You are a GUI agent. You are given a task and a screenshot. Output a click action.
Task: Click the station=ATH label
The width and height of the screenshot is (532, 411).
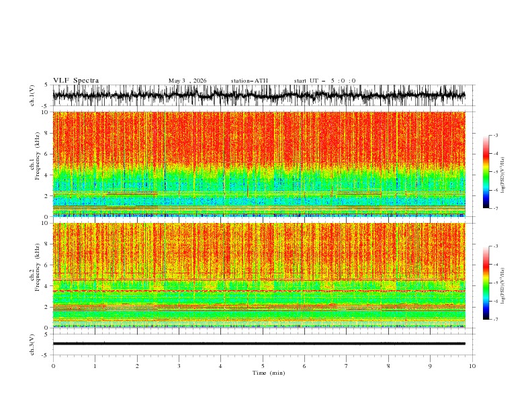click(x=249, y=81)
